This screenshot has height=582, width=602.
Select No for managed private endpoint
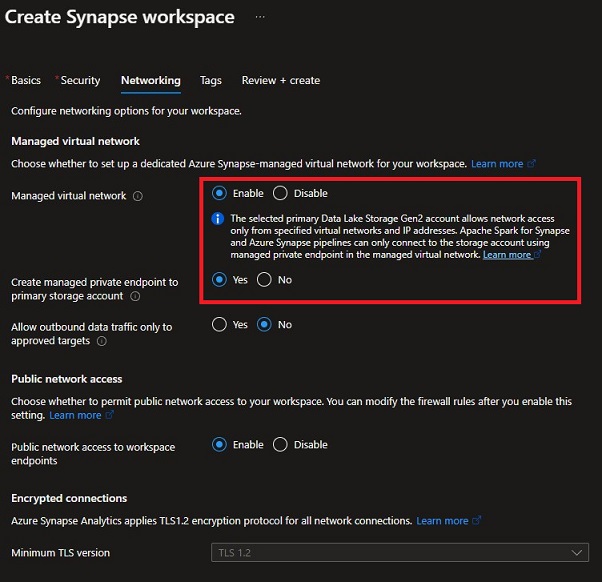coord(264,280)
